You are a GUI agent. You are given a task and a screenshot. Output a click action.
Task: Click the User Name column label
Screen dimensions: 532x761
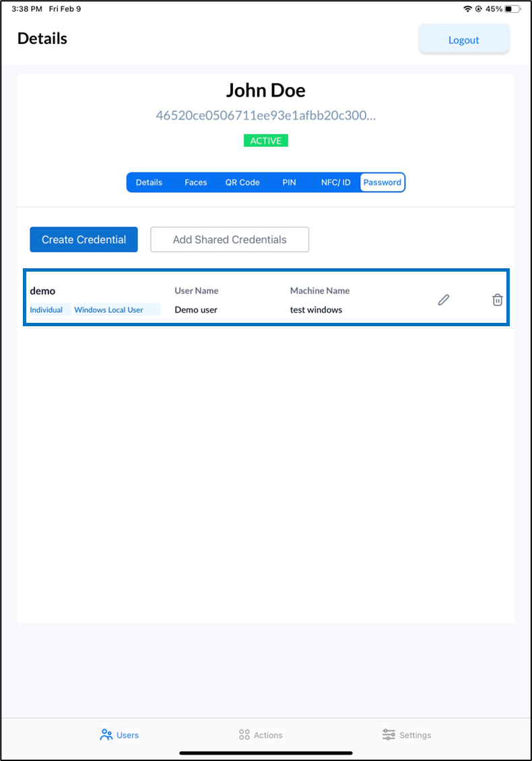pos(197,291)
